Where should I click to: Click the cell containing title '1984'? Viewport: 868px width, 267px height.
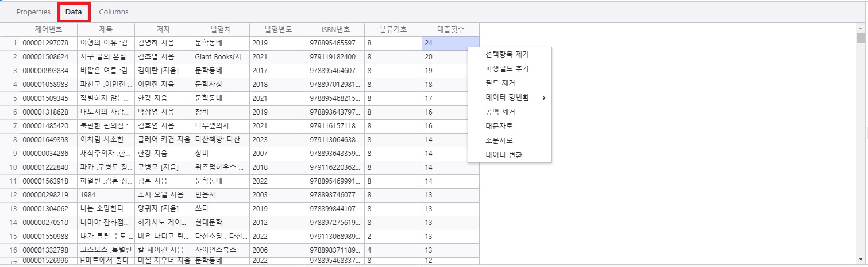click(x=106, y=195)
